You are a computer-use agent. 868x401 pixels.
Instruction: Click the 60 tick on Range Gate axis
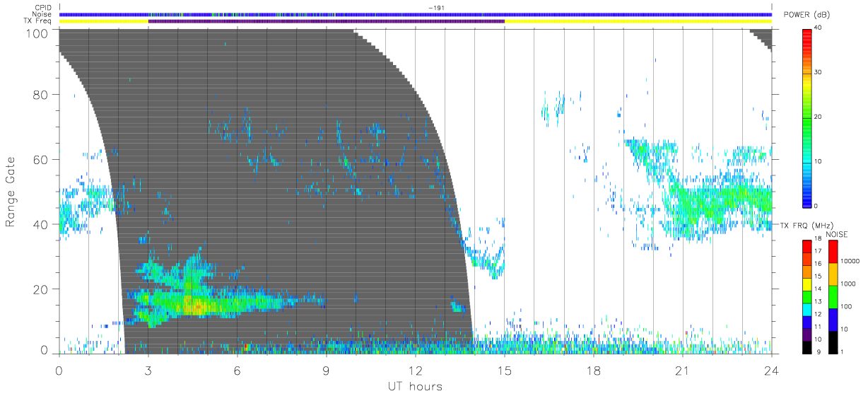(x=42, y=160)
